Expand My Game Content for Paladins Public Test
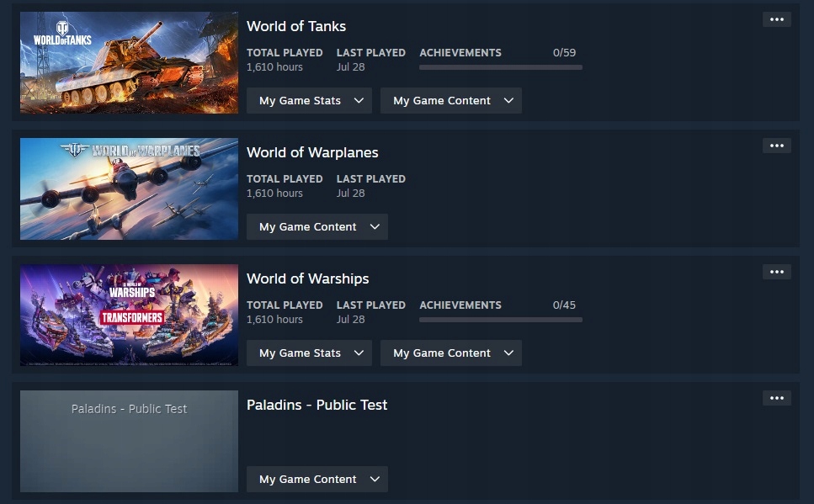814x504 pixels. 317,479
